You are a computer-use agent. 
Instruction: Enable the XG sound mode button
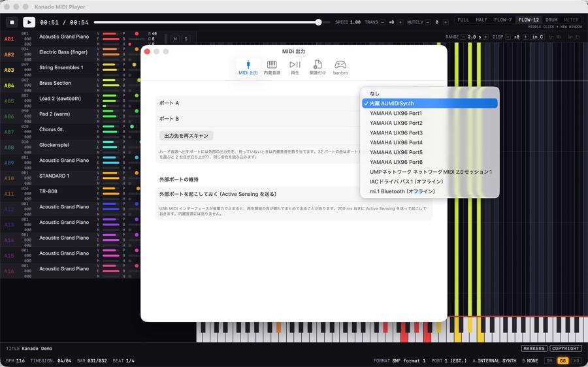[x=576, y=360]
